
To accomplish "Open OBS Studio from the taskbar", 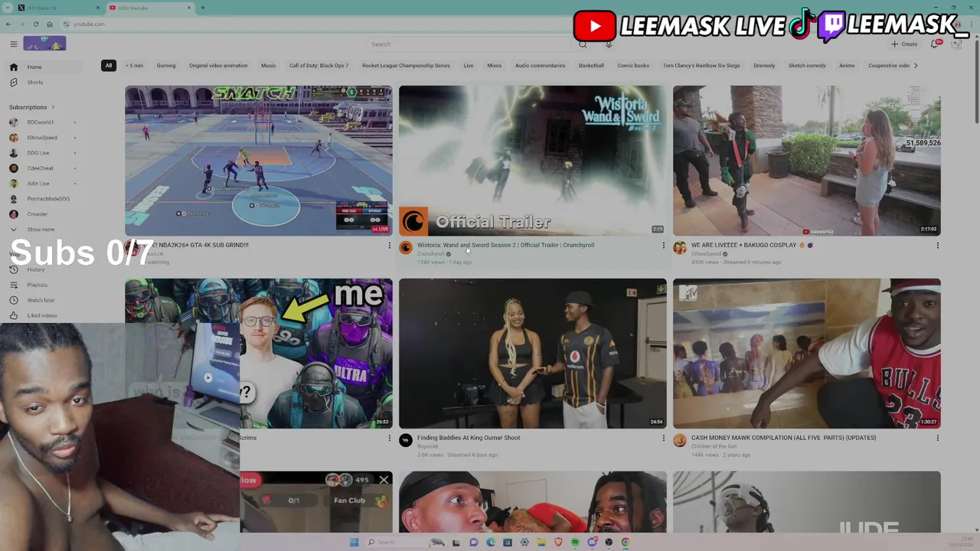I will [609, 543].
